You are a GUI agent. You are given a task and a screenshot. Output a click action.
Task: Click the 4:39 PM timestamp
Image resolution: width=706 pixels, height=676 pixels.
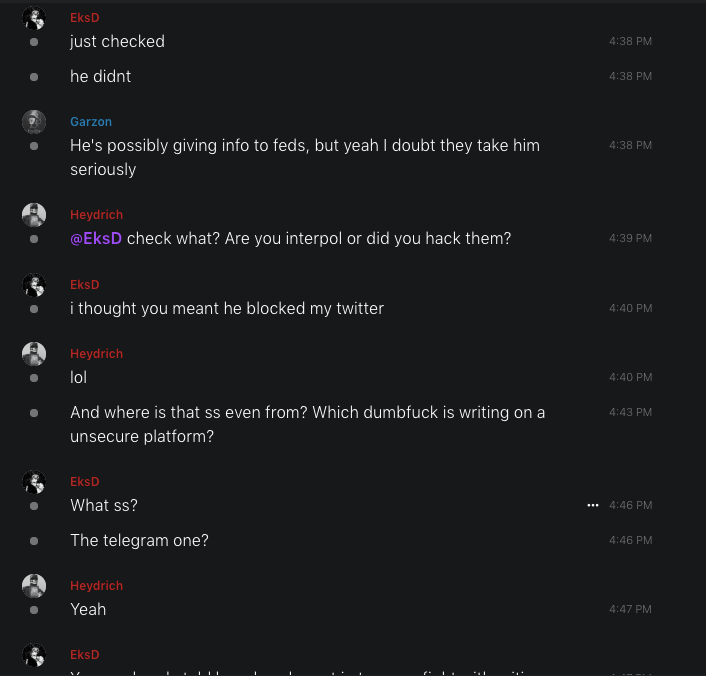tap(630, 239)
